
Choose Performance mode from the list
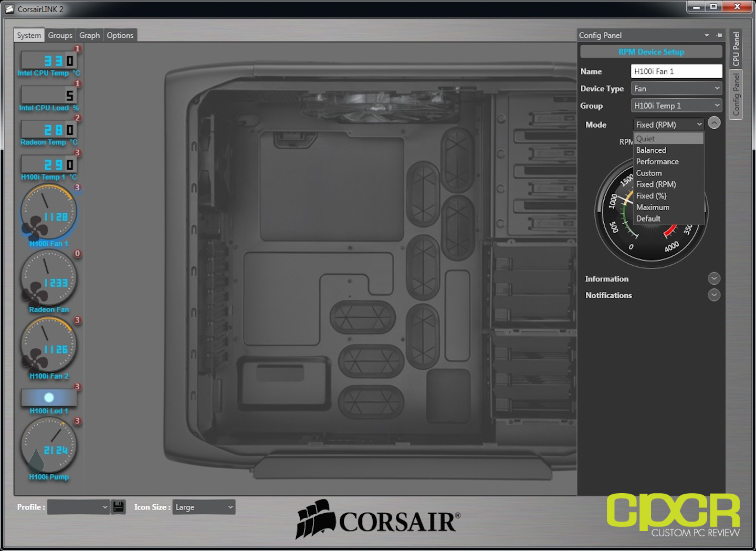pos(669,162)
